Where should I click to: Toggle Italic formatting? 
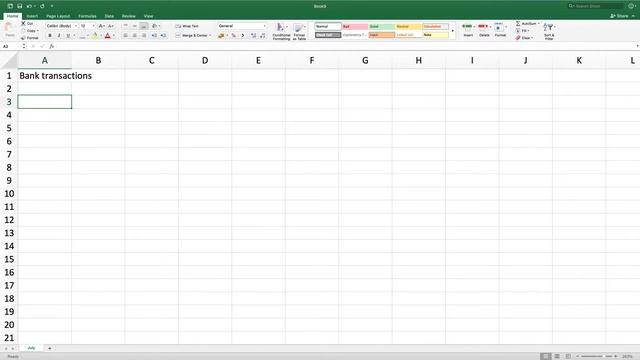pyautogui.click(x=59, y=36)
